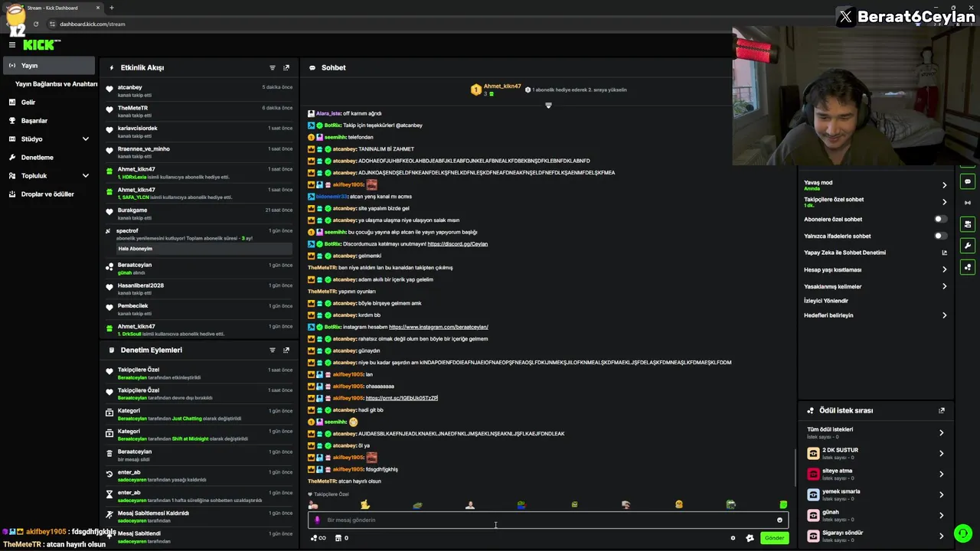The width and height of the screenshot is (980, 551).
Task: Click the 2 DK SUSTUR reward icon
Action: 813,453
